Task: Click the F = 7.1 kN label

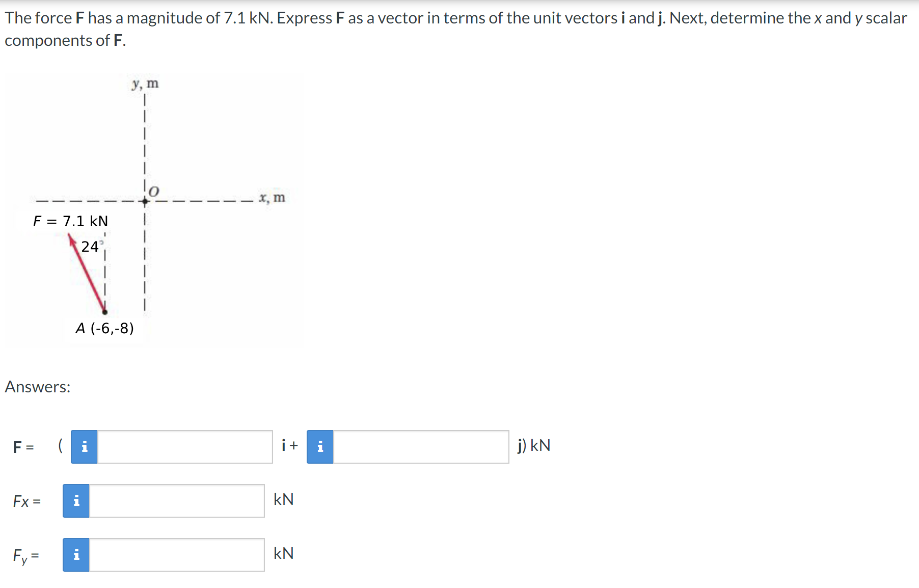Action: click(x=71, y=221)
